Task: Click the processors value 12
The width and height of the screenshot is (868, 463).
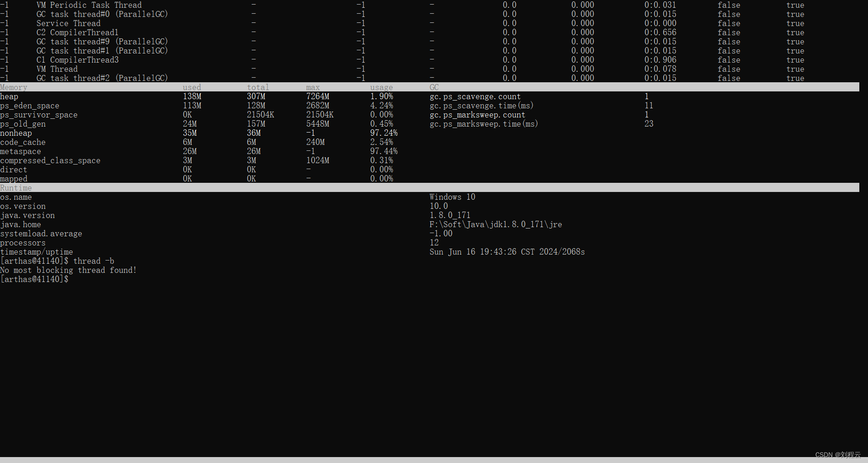Action: click(434, 243)
